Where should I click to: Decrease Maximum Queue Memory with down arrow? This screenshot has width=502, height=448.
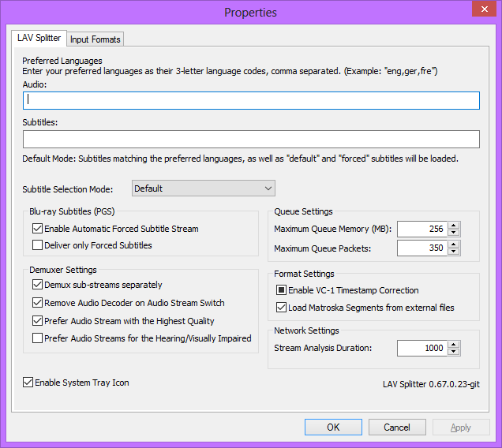click(453, 233)
